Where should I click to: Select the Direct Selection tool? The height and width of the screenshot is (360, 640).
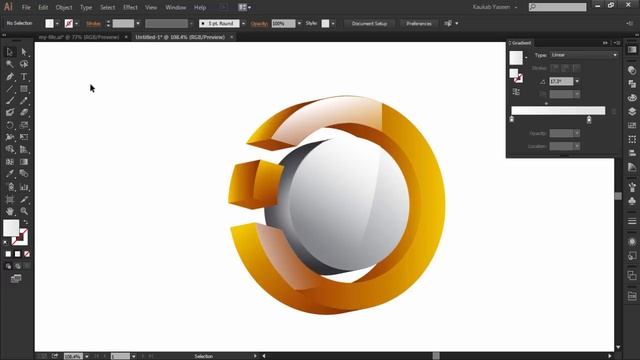[24, 52]
